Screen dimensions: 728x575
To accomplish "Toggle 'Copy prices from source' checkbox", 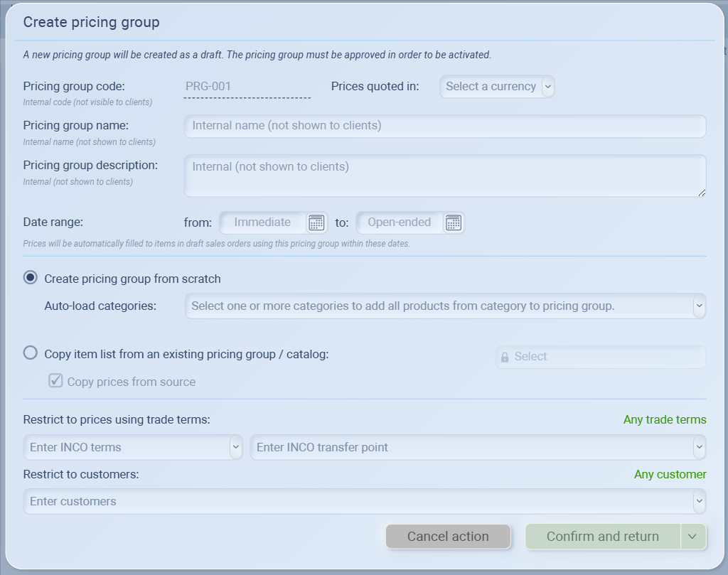I will point(55,381).
